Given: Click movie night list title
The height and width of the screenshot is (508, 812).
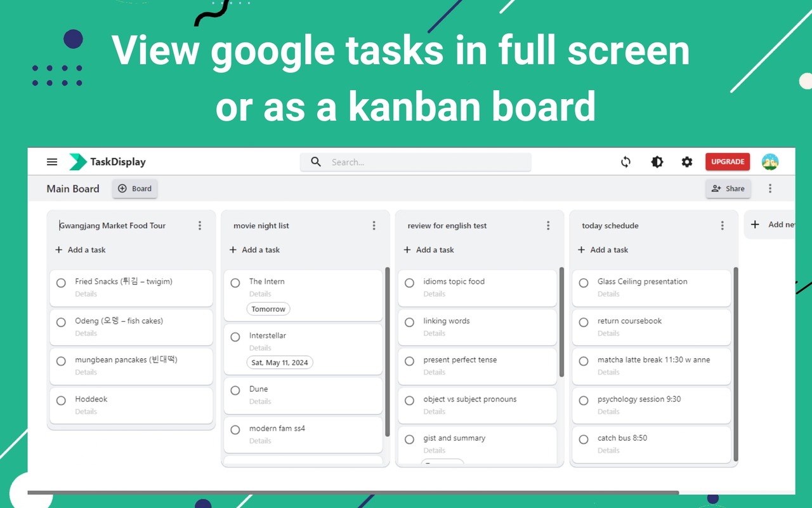Looking at the screenshot, I should click(x=261, y=225).
